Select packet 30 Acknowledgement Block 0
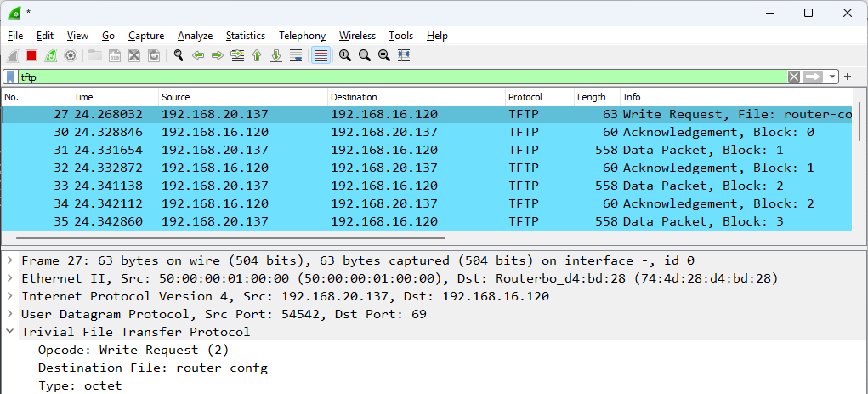The image size is (868, 394). point(427,133)
